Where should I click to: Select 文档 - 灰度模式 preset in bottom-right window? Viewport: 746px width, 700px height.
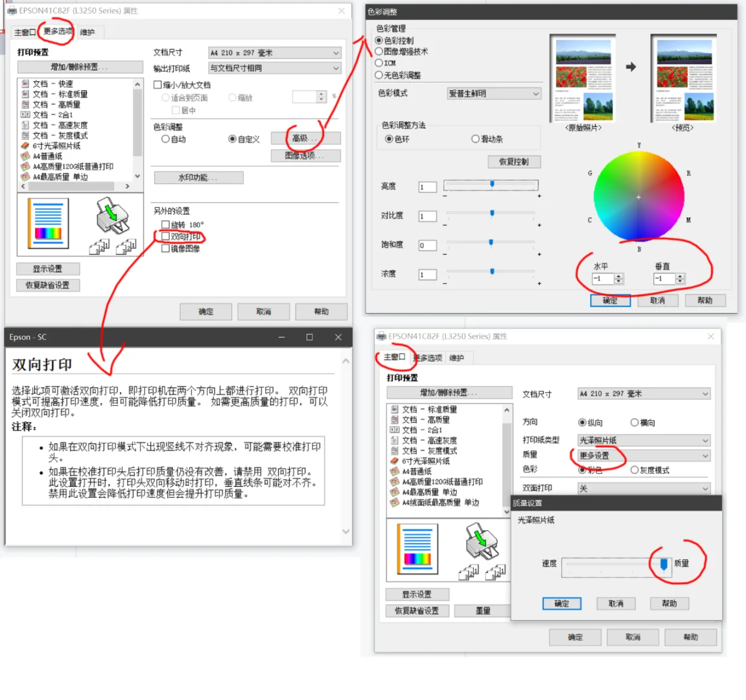coord(423,450)
